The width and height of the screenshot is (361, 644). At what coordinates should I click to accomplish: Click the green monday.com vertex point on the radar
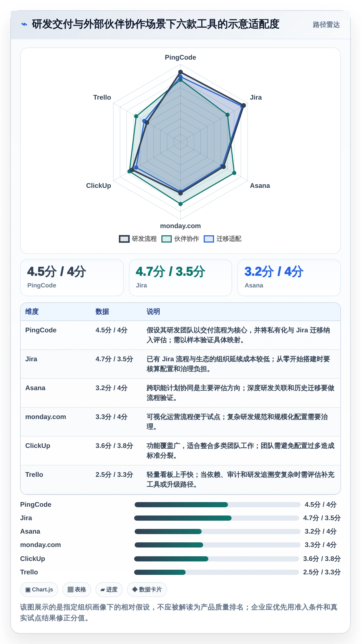[x=180, y=204]
